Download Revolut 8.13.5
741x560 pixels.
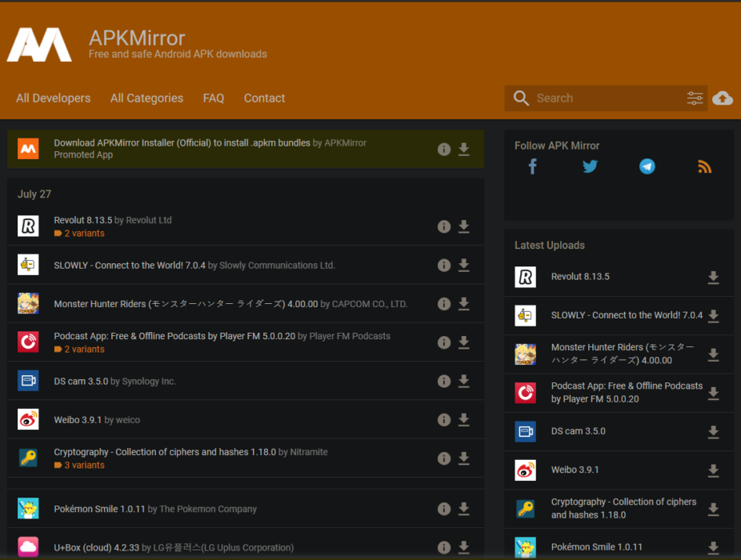pyautogui.click(x=464, y=226)
